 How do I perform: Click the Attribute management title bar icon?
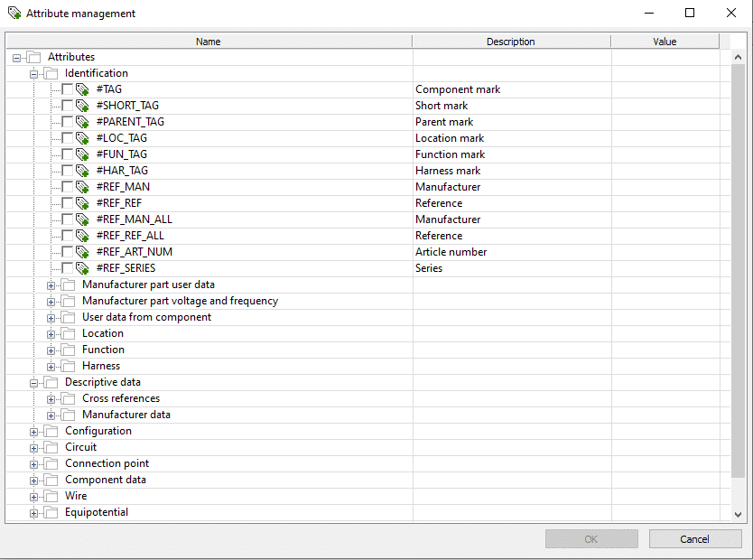click(14, 14)
